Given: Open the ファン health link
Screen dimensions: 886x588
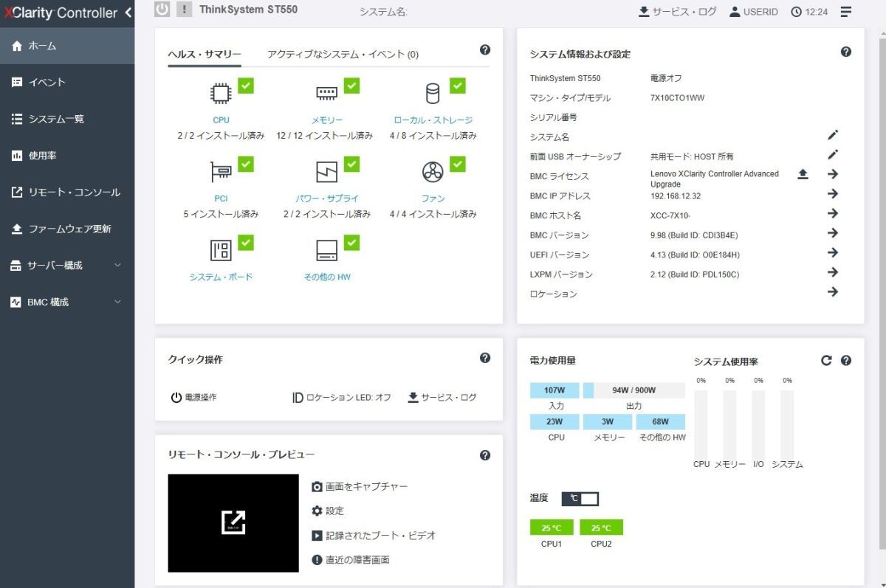Looking at the screenshot, I should [x=433, y=198].
